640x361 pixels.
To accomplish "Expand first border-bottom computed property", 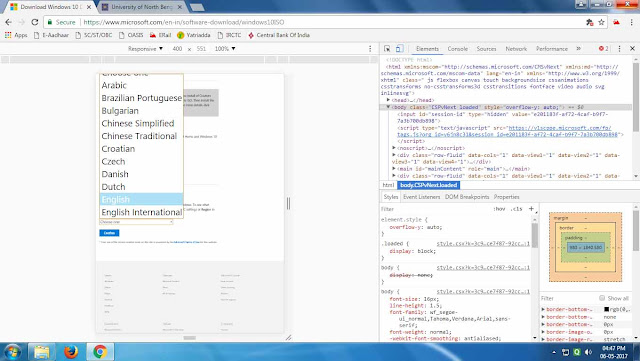I will (543, 309).
